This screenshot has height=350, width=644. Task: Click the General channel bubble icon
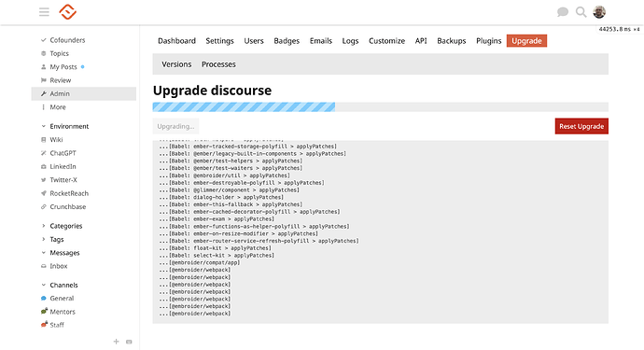44,299
